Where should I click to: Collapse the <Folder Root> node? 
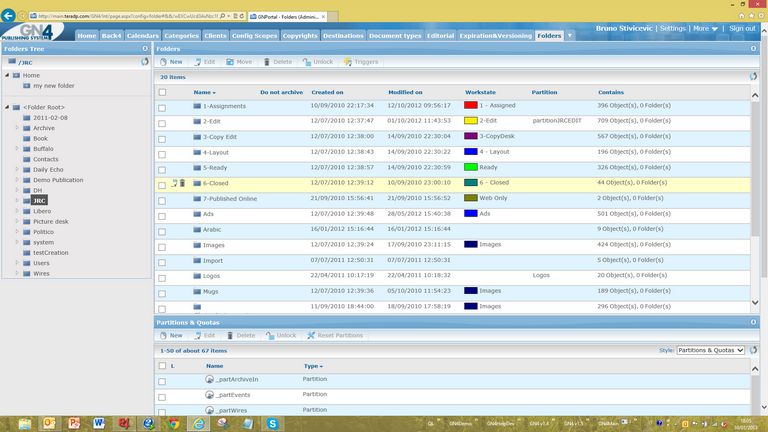tap(7, 107)
